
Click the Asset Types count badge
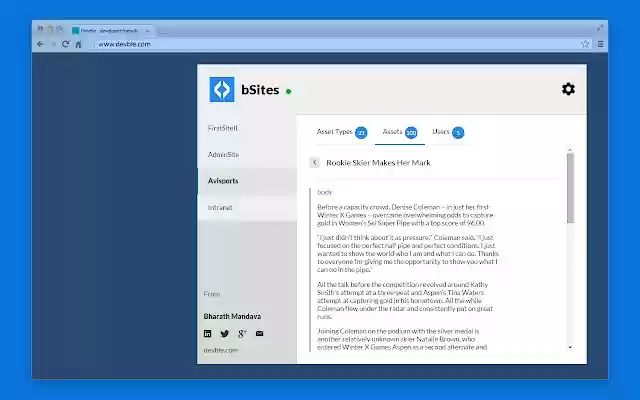[x=361, y=132]
